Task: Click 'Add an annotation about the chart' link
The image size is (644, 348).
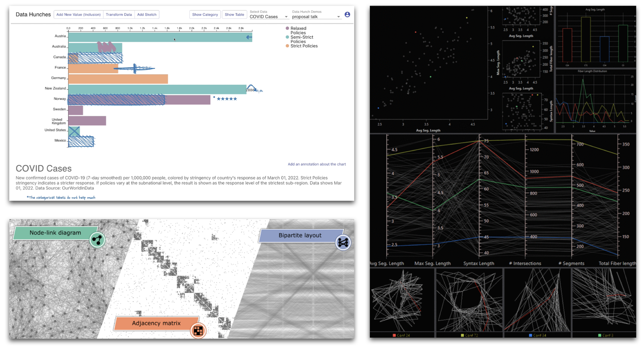Action: [x=317, y=164]
